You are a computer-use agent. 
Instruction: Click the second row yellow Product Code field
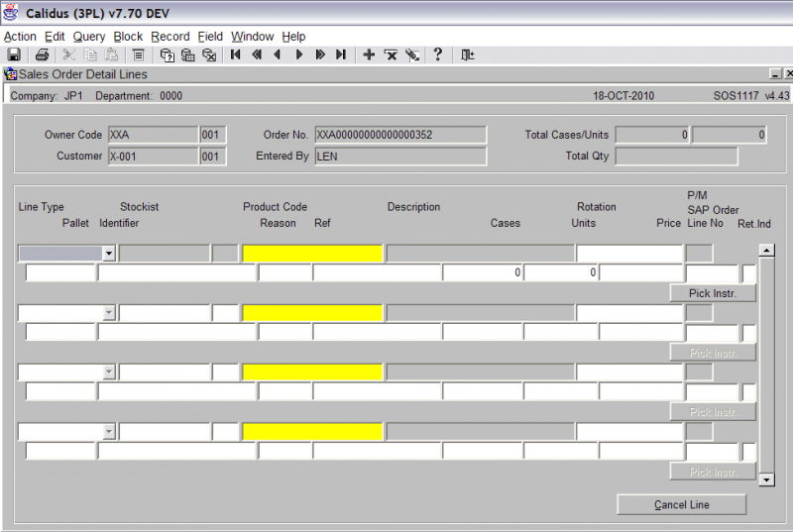(312, 313)
